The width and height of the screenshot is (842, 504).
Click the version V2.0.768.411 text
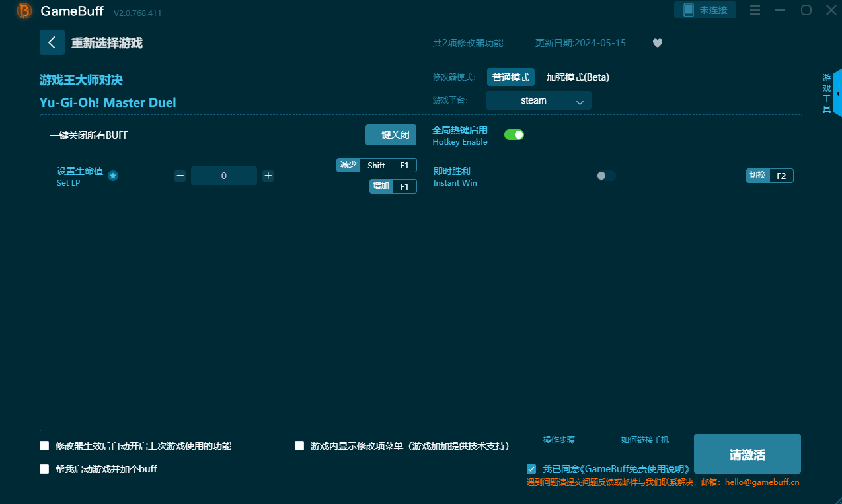137,13
